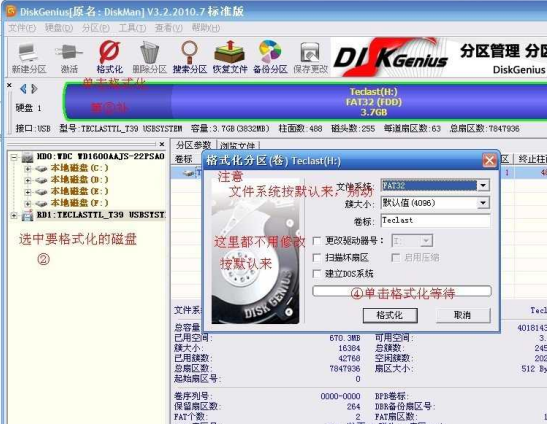The image size is (549, 426).
Task: Click the 删除分区 trash icon
Action: coord(150,58)
